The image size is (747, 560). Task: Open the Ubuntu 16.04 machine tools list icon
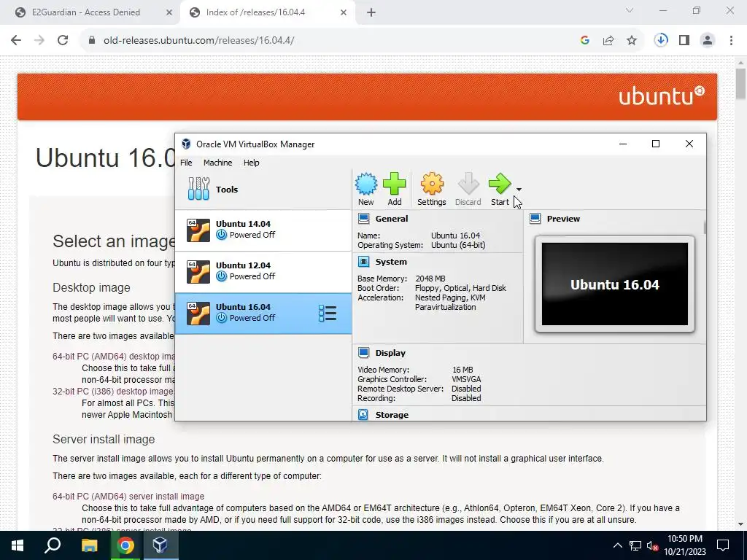click(328, 314)
